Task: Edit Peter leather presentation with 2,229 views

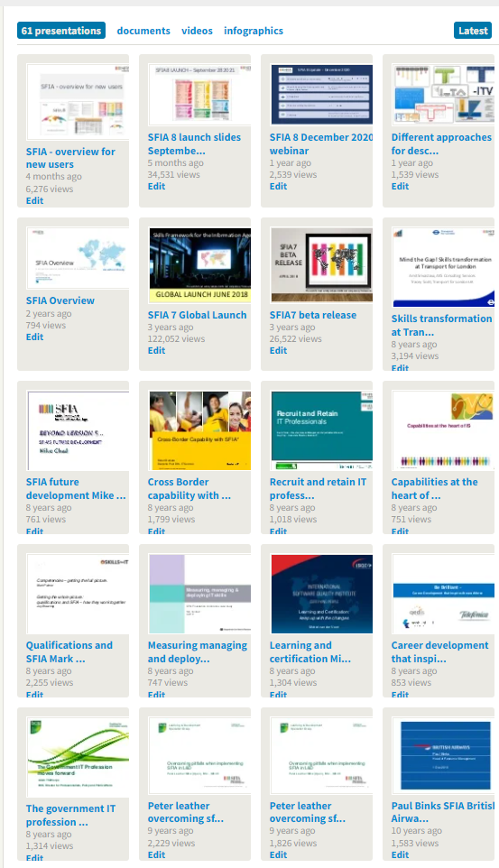Action: (156, 854)
